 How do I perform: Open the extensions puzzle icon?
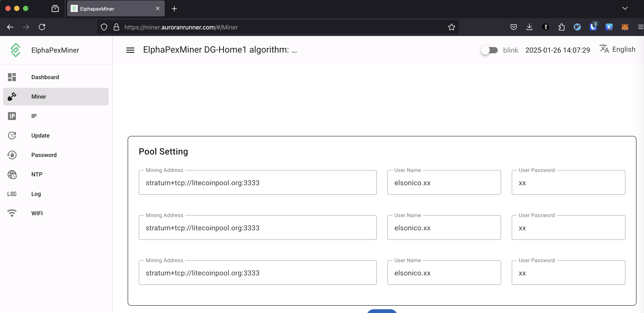point(561,27)
